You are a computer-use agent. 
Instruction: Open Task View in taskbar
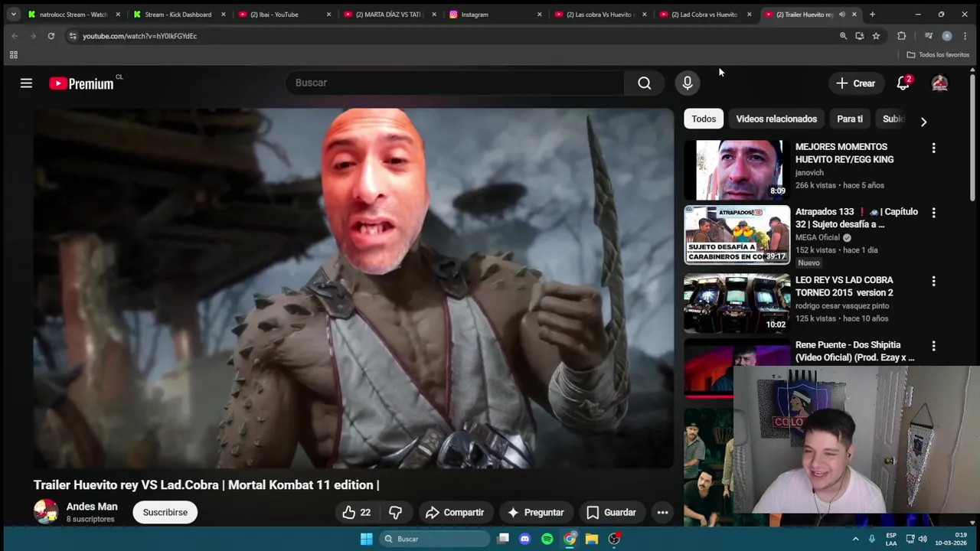tap(503, 539)
